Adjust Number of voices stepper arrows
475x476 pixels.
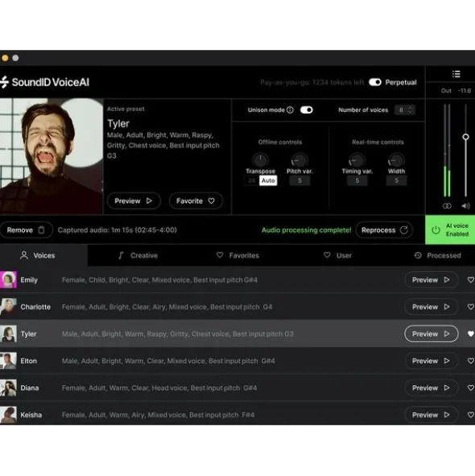coord(411,110)
